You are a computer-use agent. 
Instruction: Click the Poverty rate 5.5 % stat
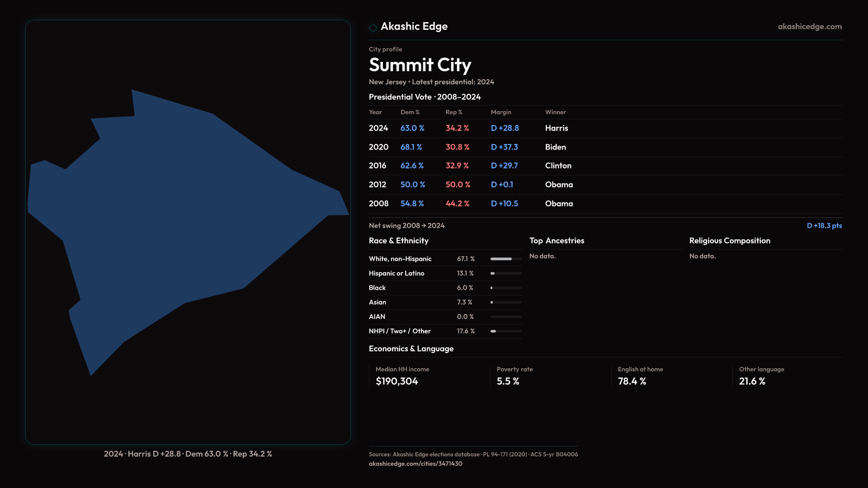click(x=508, y=381)
